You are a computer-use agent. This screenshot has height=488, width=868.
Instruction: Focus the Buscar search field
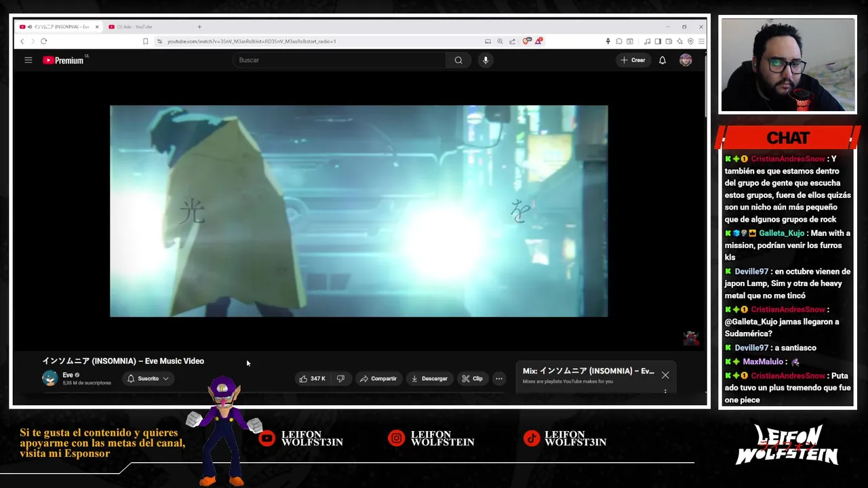coord(339,60)
